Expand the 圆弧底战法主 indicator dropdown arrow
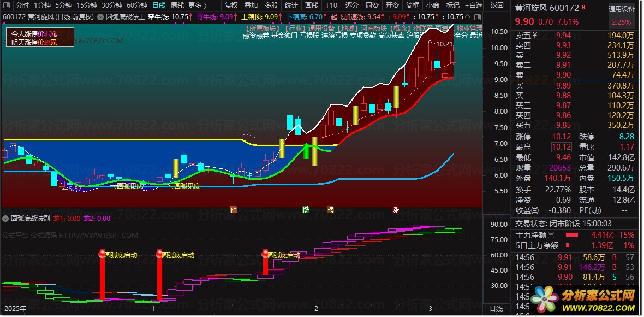 (x=100, y=17)
